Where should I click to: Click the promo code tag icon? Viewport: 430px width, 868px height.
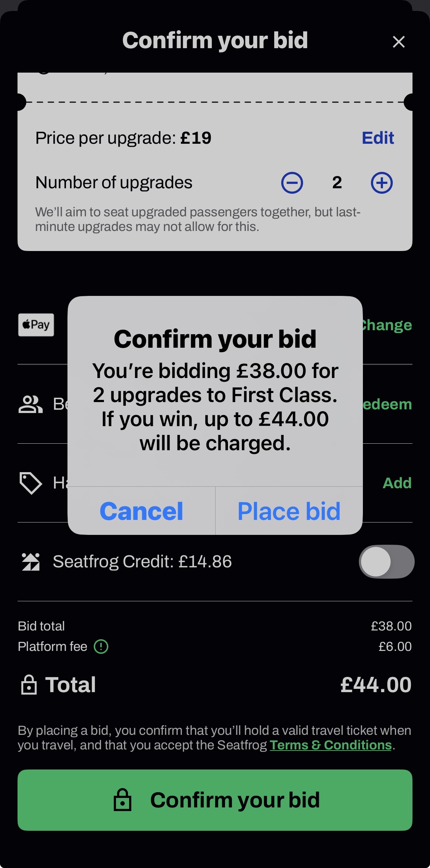tap(31, 483)
